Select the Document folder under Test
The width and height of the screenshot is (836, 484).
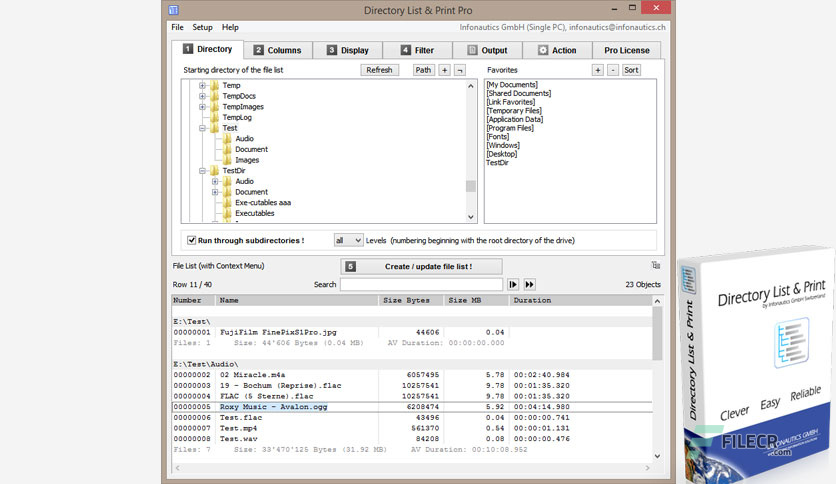pos(251,149)
